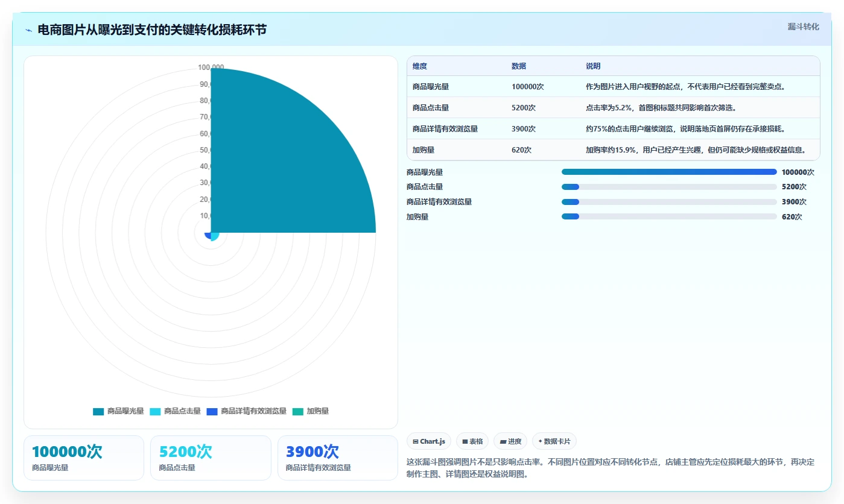Click the 620次 value beside the progress bar

coord(792,217)
